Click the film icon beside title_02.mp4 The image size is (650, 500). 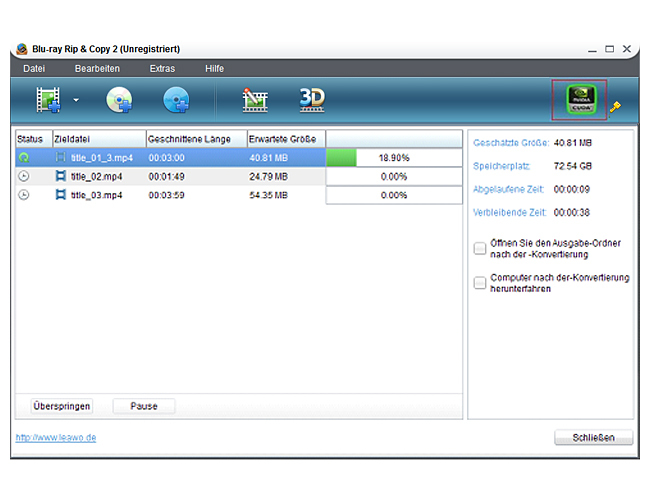point(61,176)
